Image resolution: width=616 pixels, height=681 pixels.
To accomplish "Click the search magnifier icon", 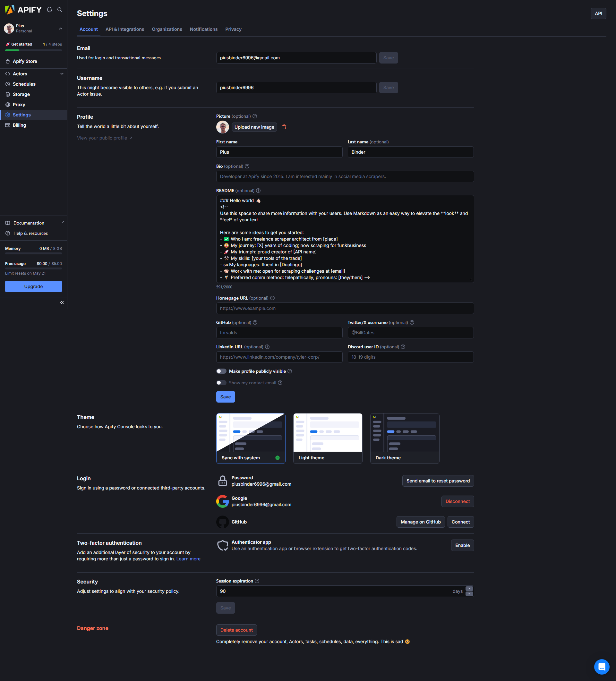I will 60,10.
